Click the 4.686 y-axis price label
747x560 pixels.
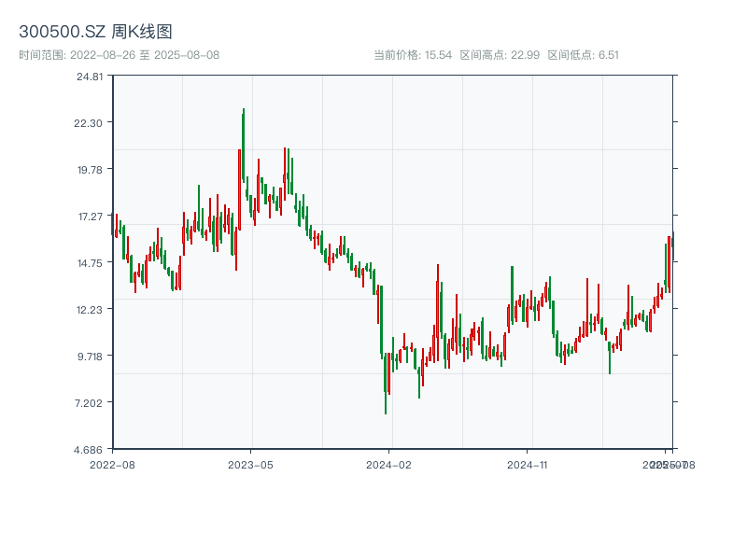point(90,450)
